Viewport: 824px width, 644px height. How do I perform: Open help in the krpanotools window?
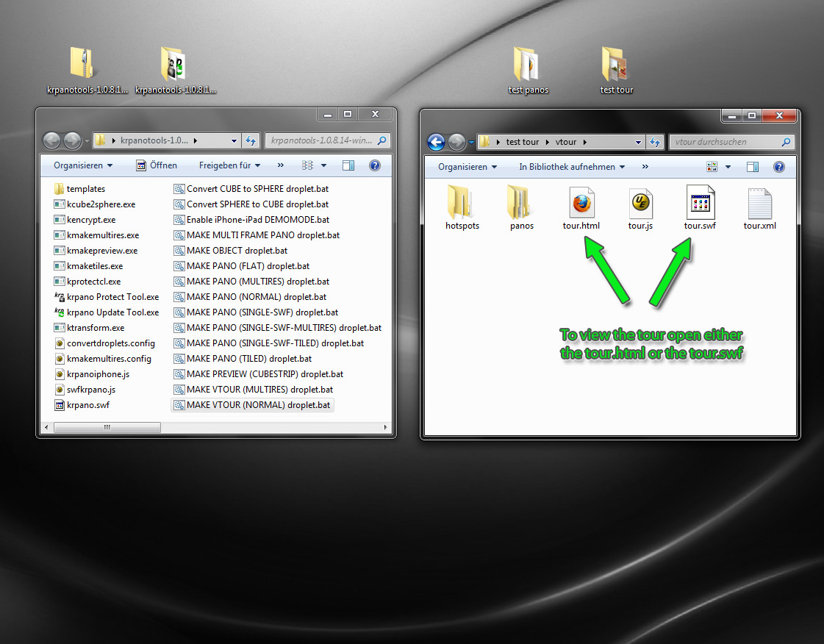375,165
